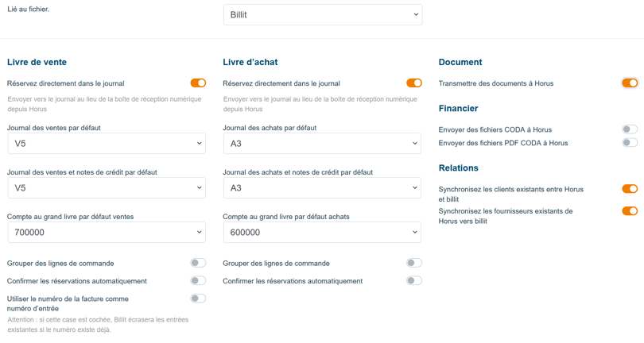Toggle invoice number as entry number
644x343 pixels.
198,299
